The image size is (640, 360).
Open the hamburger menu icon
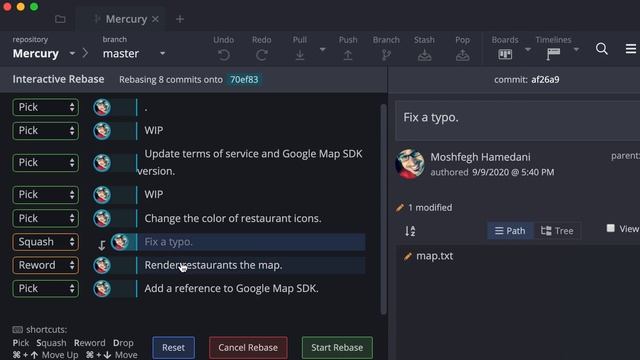click(631, 49)
